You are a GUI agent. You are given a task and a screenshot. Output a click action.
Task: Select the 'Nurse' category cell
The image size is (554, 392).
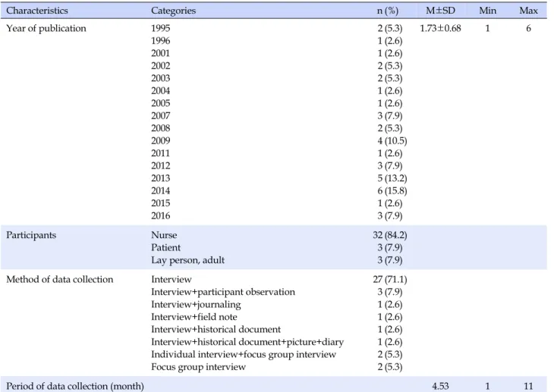pyautogui.click(x=164, y=235)
